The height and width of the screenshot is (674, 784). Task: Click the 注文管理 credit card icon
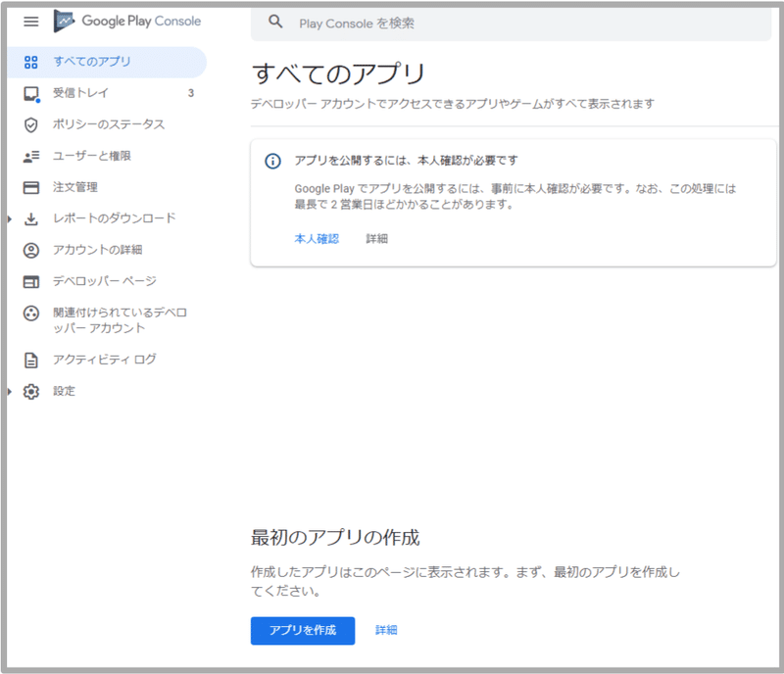tap(31, 187)
